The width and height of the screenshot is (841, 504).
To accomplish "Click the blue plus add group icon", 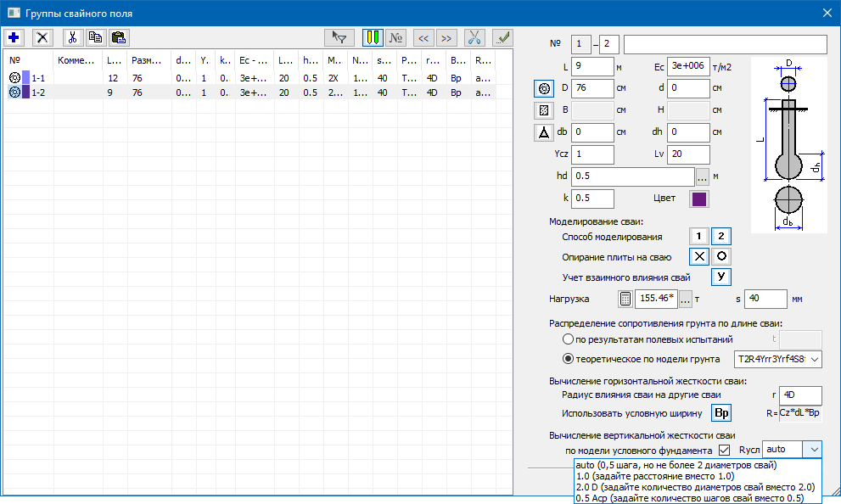I will [x=14, y=37].
